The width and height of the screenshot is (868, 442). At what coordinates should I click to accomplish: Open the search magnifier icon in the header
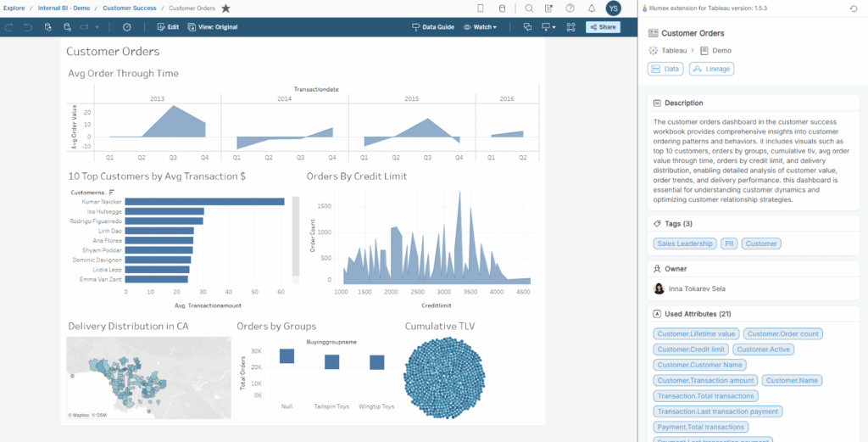(529, 8)
